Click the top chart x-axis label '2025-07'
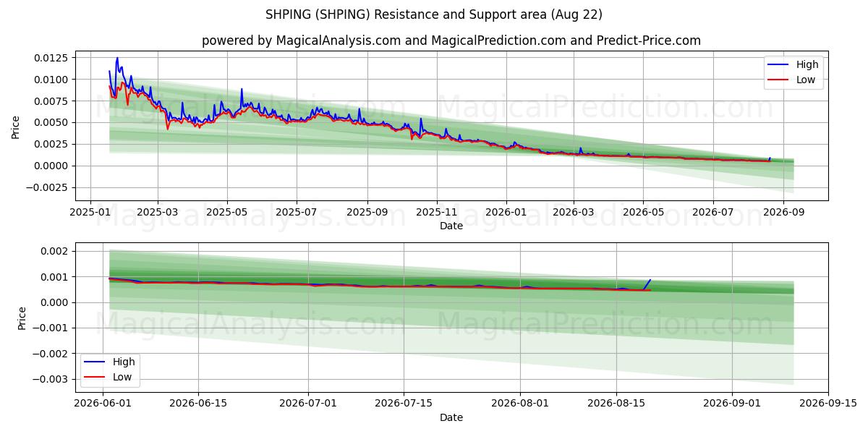The image size is (868, 434). pos(297,213)
